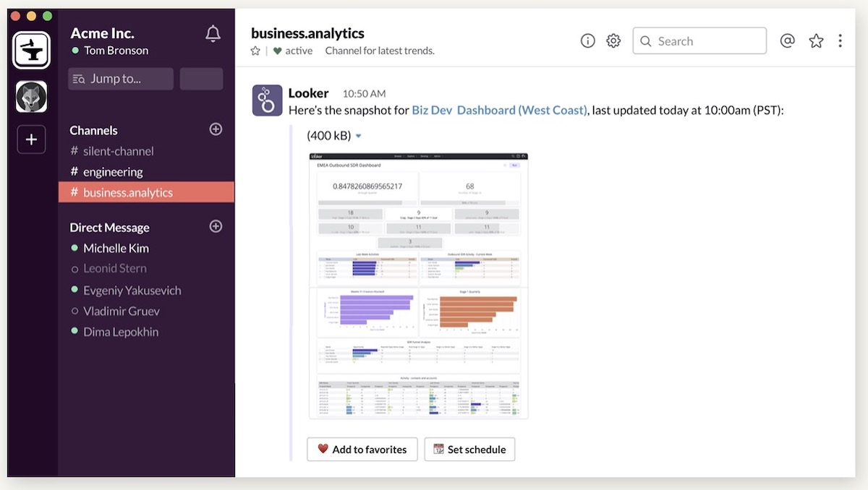Image resolution: width=868 pixels, height=490 pixels.
Task: Click the blank button beside Jump to
Action: point(201,79)
